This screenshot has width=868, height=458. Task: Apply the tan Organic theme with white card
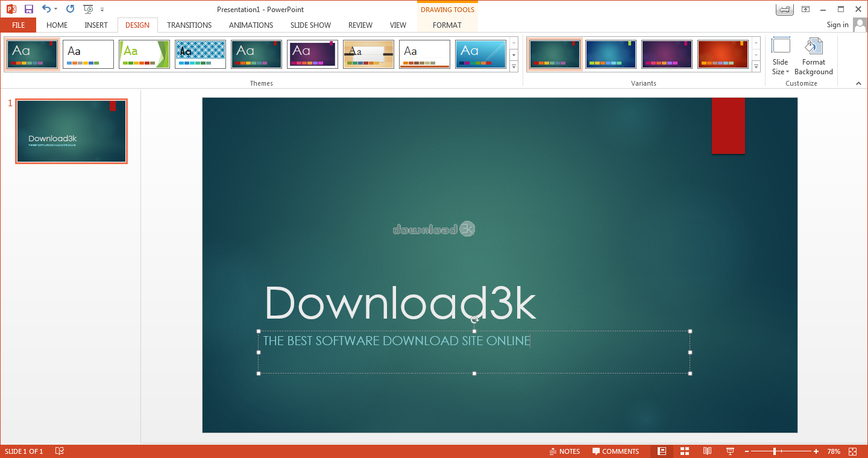(368, 54)
